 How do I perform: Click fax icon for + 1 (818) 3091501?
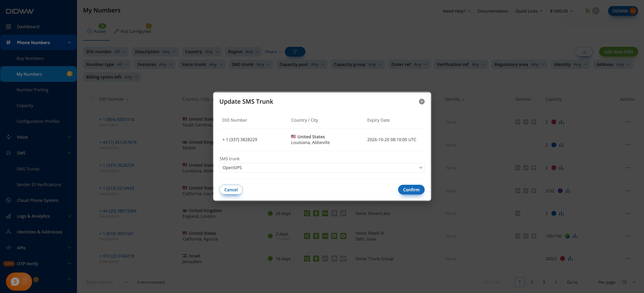point(325,236)
